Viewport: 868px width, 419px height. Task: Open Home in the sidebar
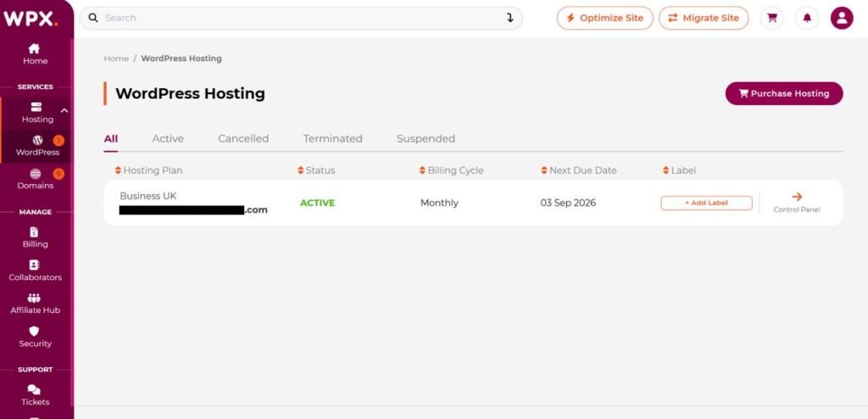tap(35, 54)
